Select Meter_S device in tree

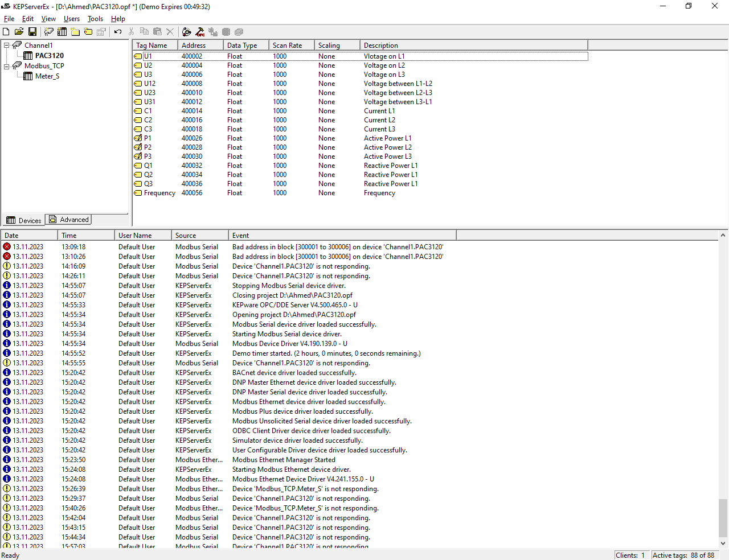(47, 76)
